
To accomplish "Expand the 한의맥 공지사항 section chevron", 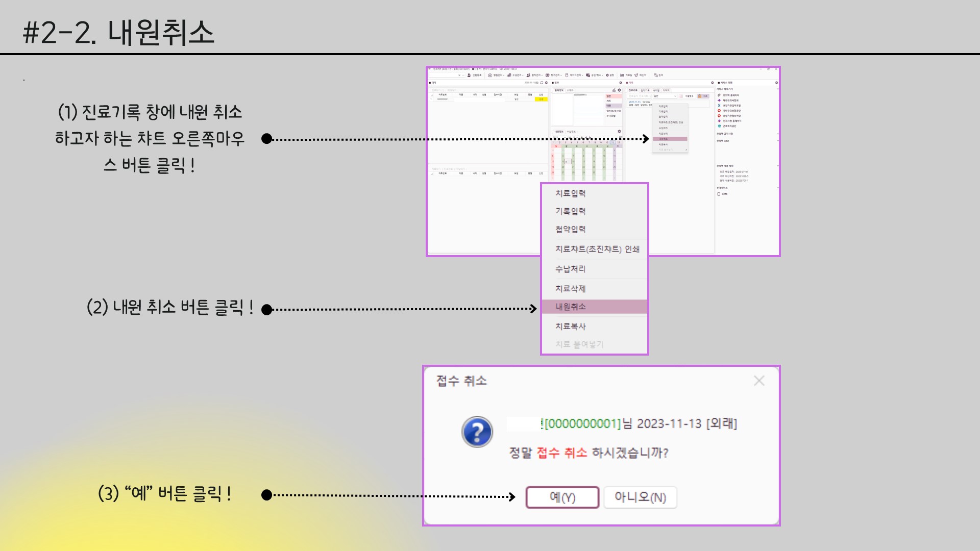I will point(777,134).
